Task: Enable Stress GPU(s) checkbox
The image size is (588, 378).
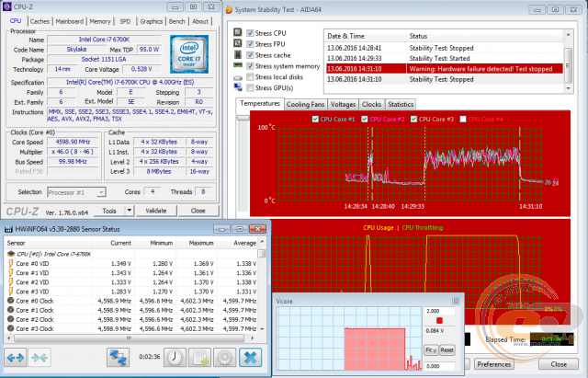Action: (x=250, y=88)
